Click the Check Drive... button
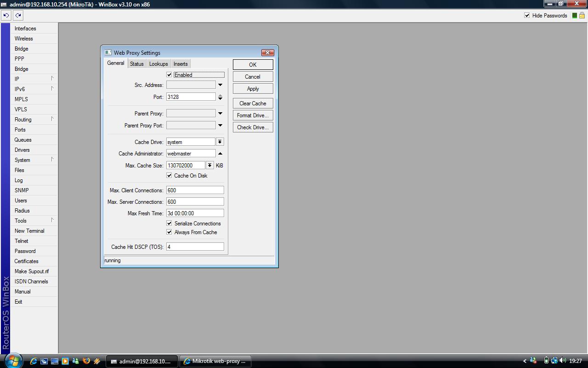The height and width of the screenshot is (368, 588). 253,127
